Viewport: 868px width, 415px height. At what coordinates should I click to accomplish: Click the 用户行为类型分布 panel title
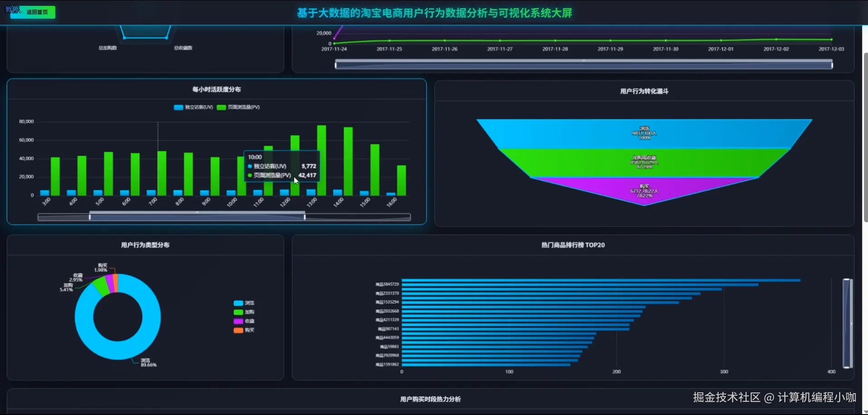pyautogui.click(x=145, y=245)
